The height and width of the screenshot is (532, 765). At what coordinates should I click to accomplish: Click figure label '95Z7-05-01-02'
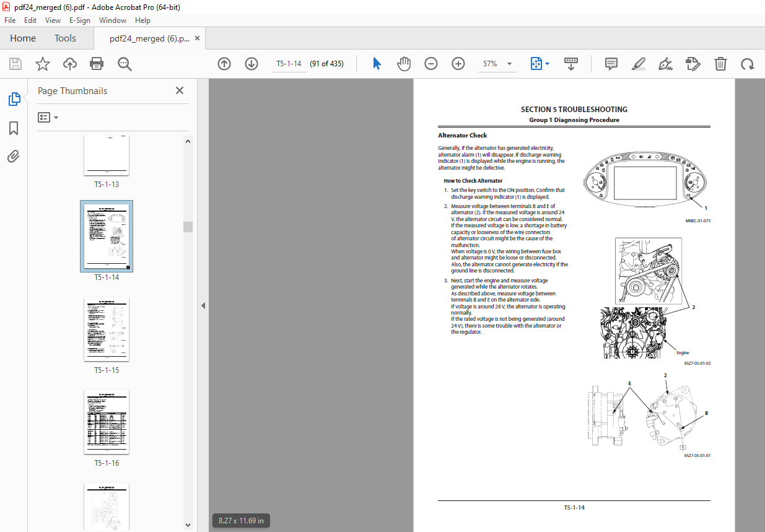697,364
